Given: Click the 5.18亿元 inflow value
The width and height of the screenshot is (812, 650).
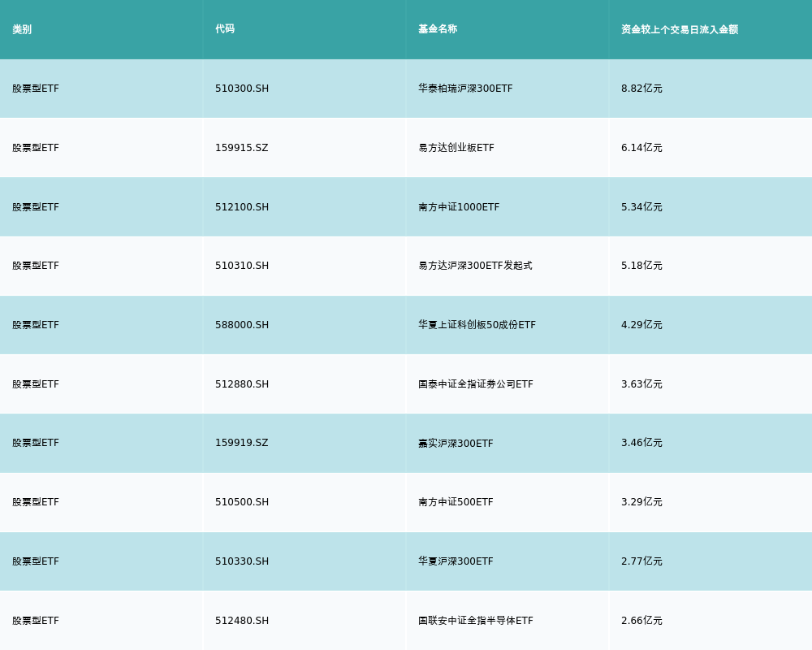Looking at the screenshot, I should [641, 266].
